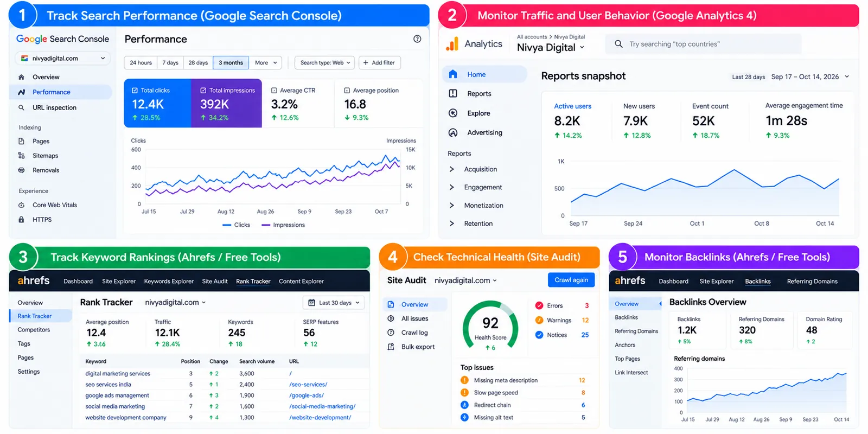Click the Analytics Home icon
Viewport: 868px width, 434px height.
453,74
